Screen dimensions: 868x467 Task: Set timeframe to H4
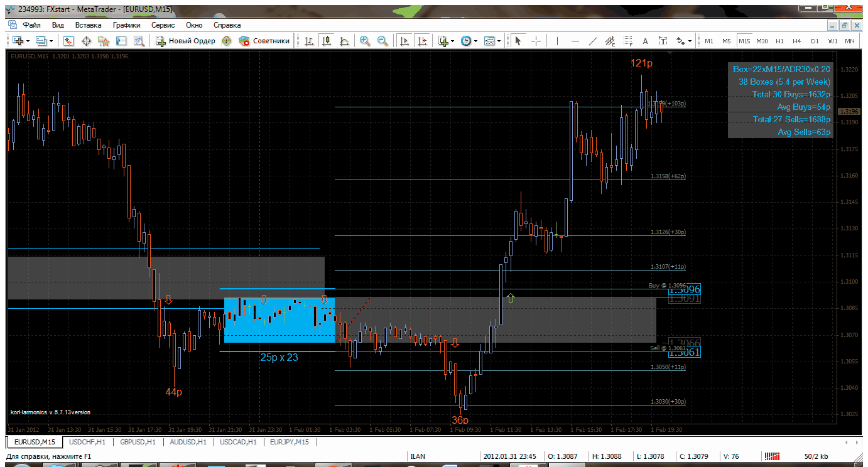point(797,41)
